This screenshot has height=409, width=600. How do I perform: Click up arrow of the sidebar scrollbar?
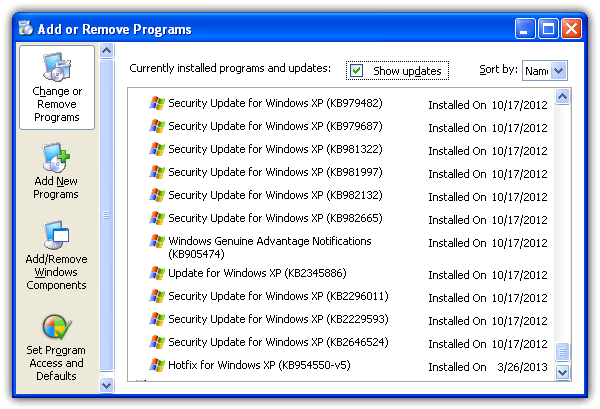106,51
